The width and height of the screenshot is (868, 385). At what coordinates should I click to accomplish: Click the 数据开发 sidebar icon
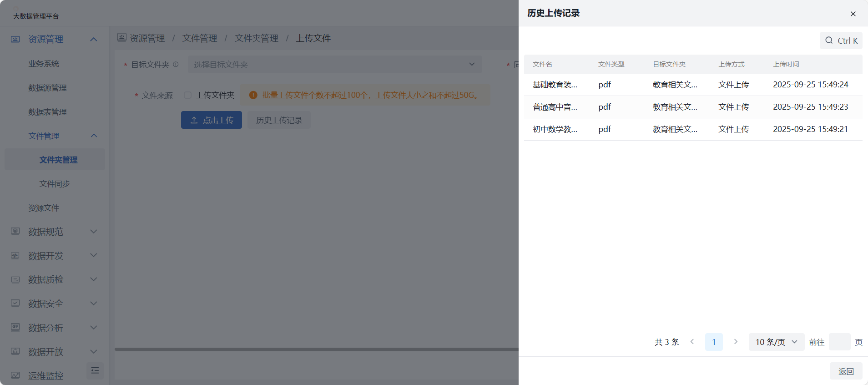[15, 256]
